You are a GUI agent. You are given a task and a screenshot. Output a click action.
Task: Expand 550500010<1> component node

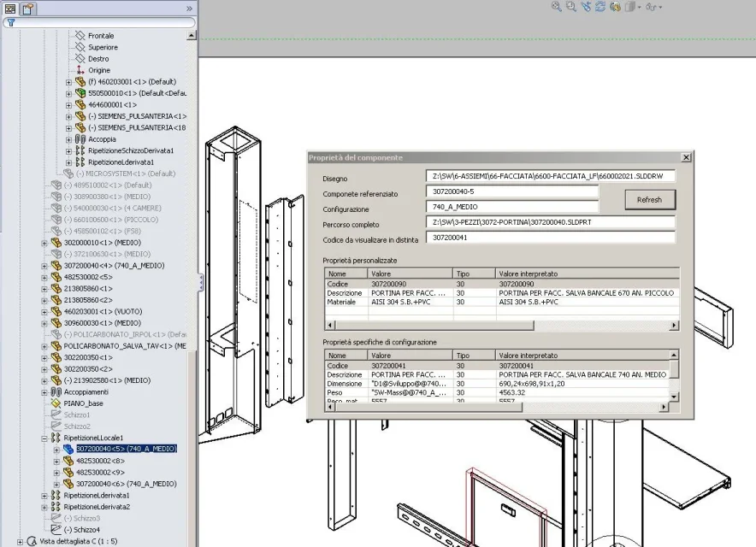click(68, 94)
